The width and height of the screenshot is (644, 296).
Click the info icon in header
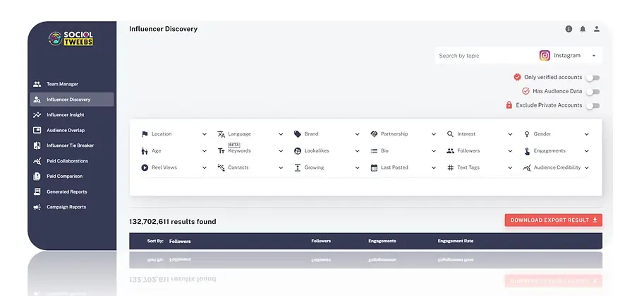click(x=569, y=29)
